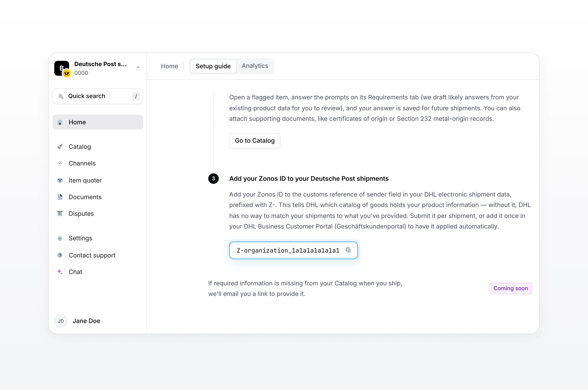Click the 0000 account number text
This screenshot has width=588, height=390.
81,73
